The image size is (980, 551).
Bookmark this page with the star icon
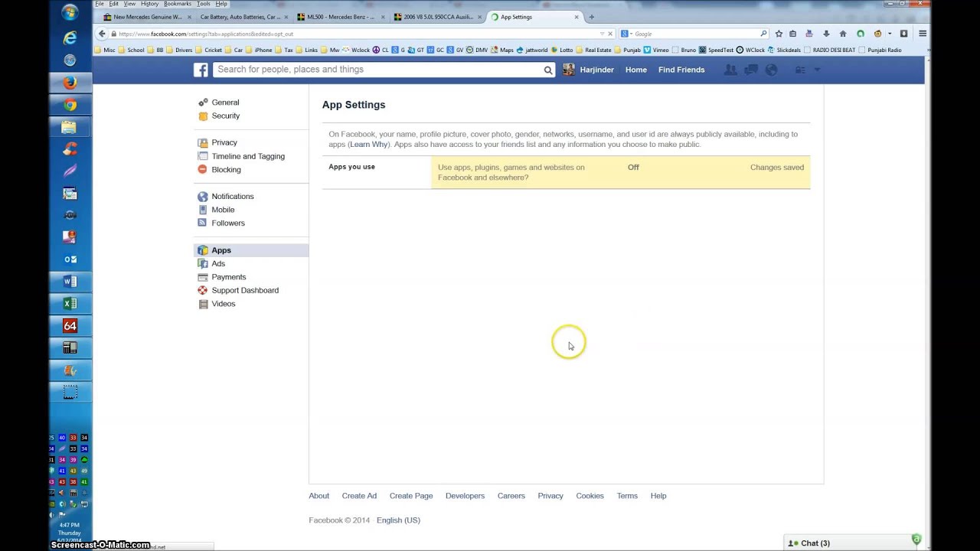[x=779, y=34]
